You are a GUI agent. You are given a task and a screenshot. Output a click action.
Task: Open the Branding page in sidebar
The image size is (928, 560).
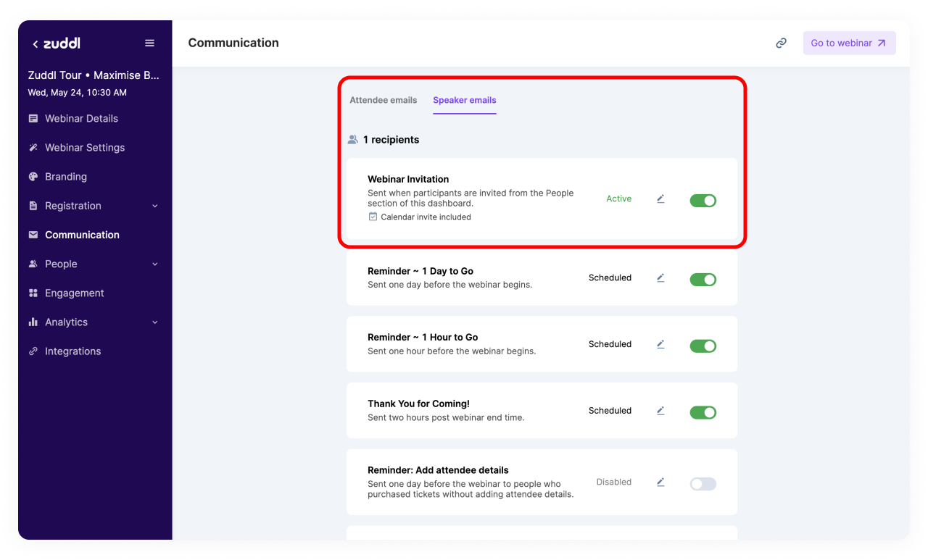(x=65, y=177)
